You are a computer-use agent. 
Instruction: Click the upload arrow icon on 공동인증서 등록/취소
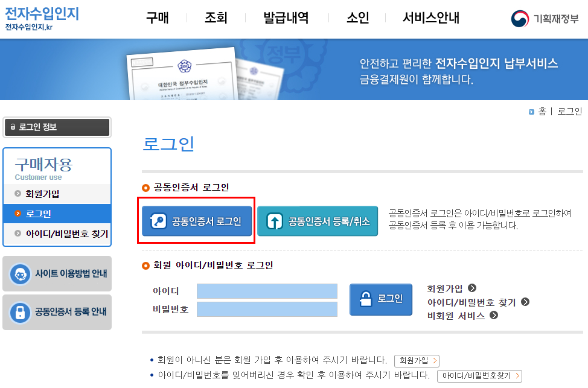(275, 221)
